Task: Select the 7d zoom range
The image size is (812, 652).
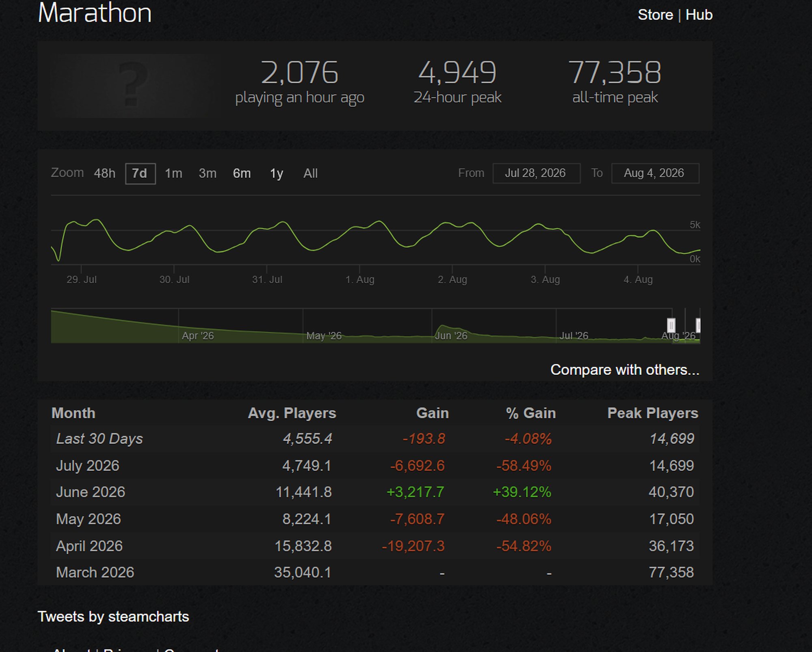Action: coord(140,173)
